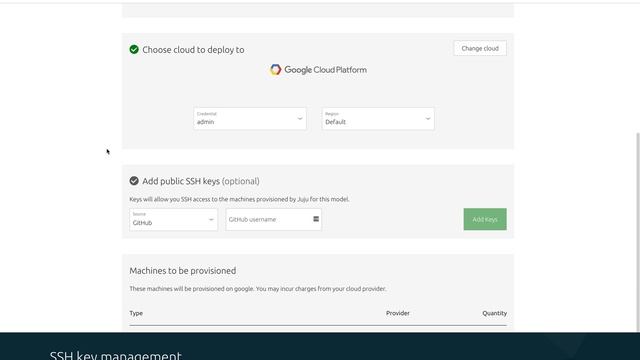The height and width of the screenshot is (360, 640).
Task: Click the note about incurring cloud provider charges
Action: point(258,289)
